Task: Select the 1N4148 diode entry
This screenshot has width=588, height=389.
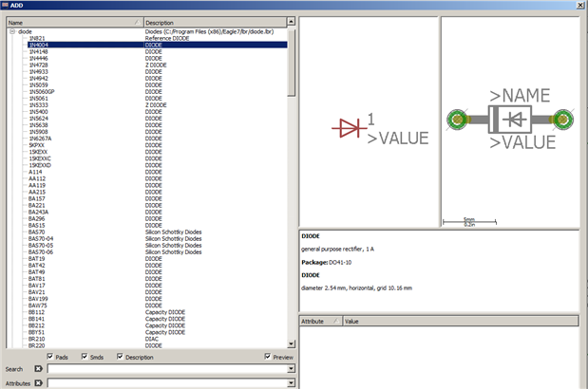Action: coord(39,51)
